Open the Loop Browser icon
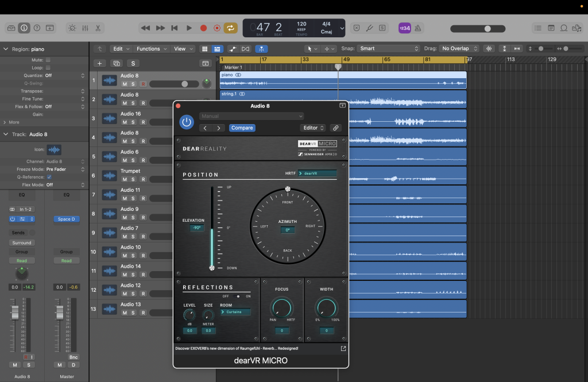588x382 pixels. [x=564, y=28]
